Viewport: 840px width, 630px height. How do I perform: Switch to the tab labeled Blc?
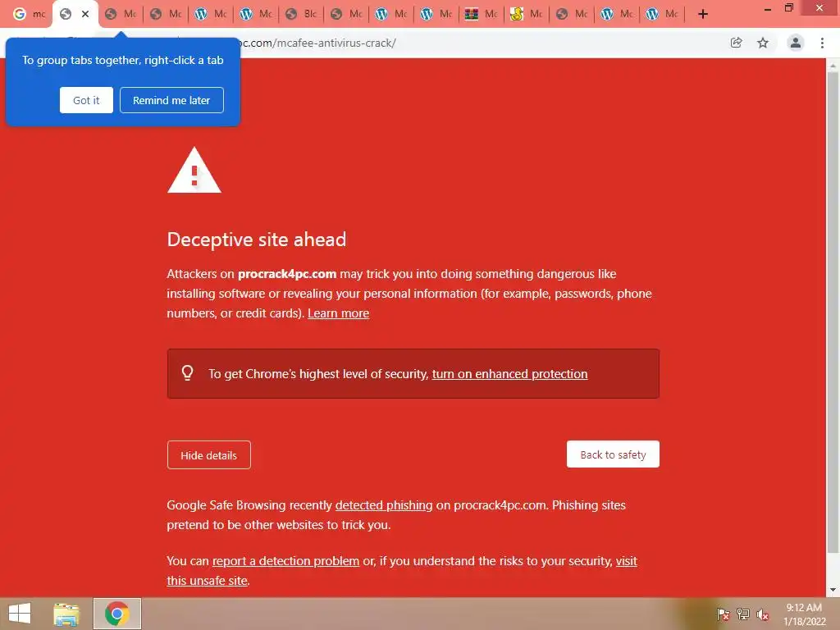301,14
